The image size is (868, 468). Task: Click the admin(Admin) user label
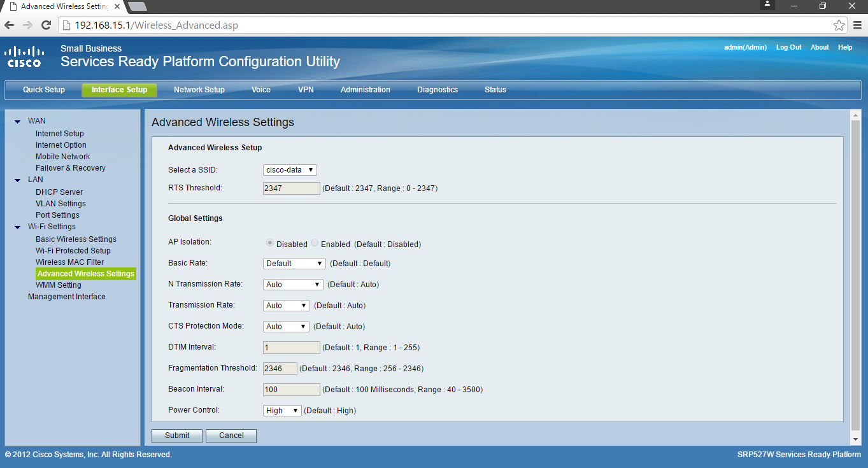point(746,48)
